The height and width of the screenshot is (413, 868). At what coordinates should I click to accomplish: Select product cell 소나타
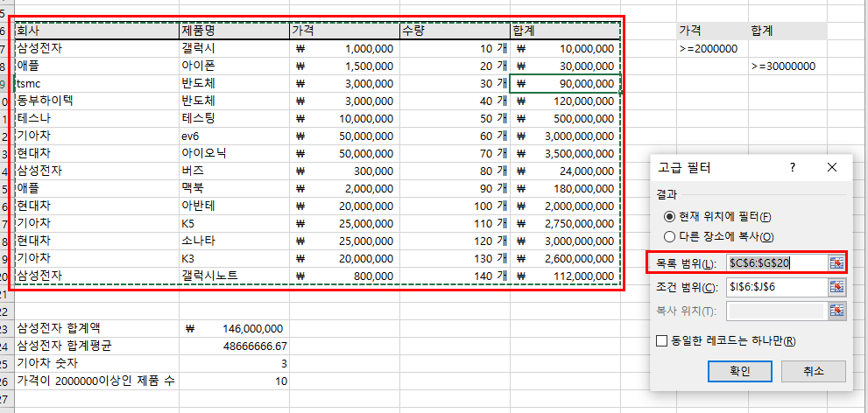[x=234, y=242]
